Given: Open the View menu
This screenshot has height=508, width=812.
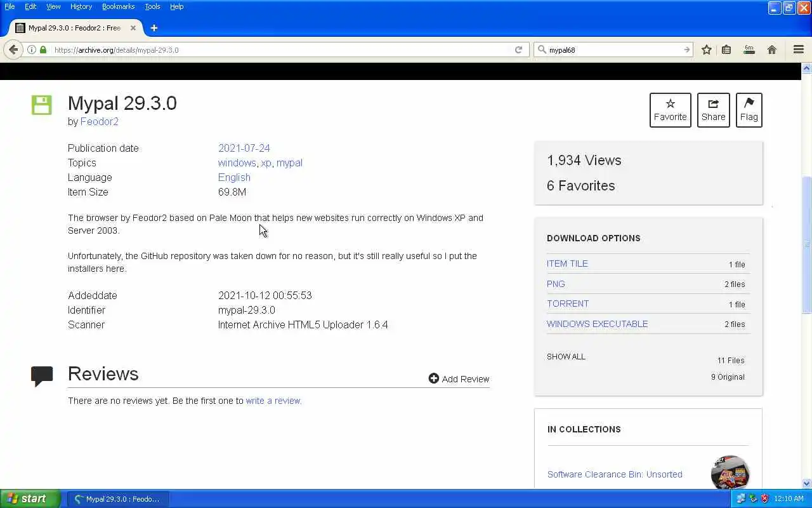Looking at the screenshot, I should tap(53, 6).
